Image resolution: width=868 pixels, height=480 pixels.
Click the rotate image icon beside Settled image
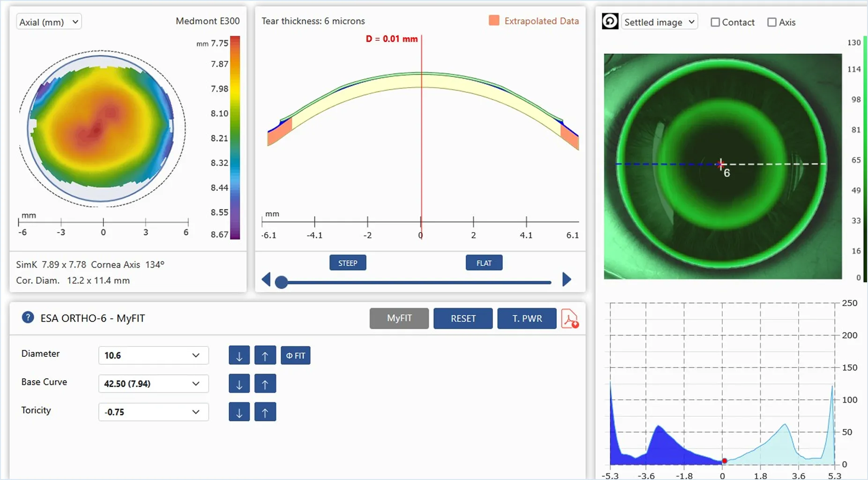(610, 22)
